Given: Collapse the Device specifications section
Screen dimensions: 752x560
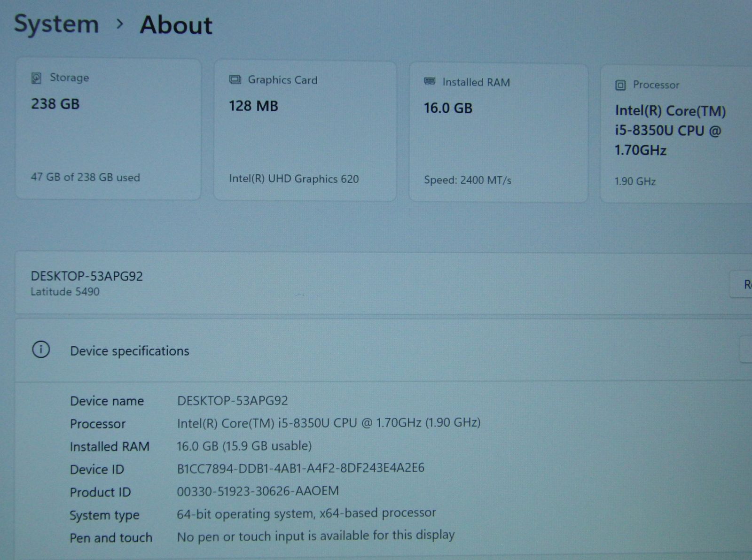Looking at the screenshot, I should coord(746,350).
